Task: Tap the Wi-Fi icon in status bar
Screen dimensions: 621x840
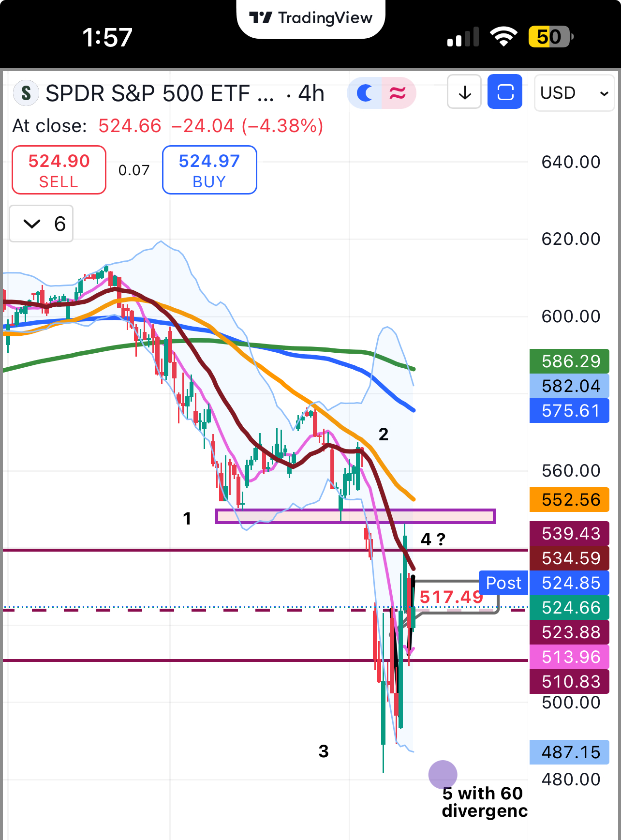Action: click(503, 37)
